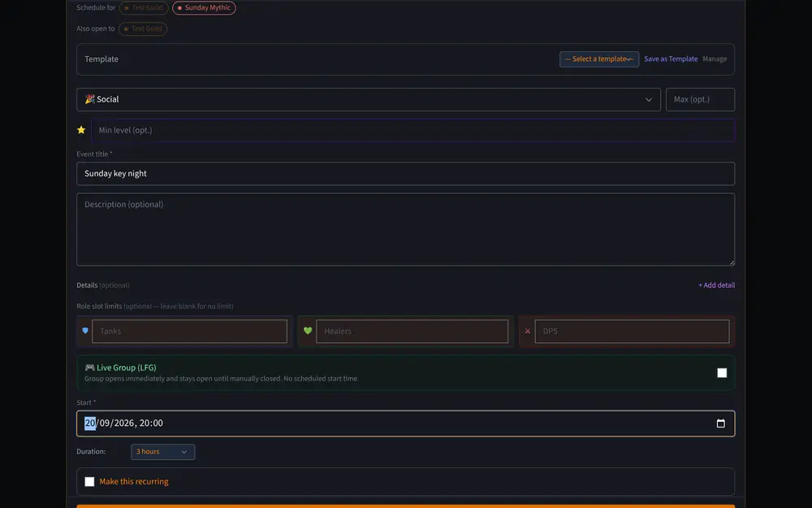
Task: Focus the Min level (opt.) field
Action: pos(412,130)
